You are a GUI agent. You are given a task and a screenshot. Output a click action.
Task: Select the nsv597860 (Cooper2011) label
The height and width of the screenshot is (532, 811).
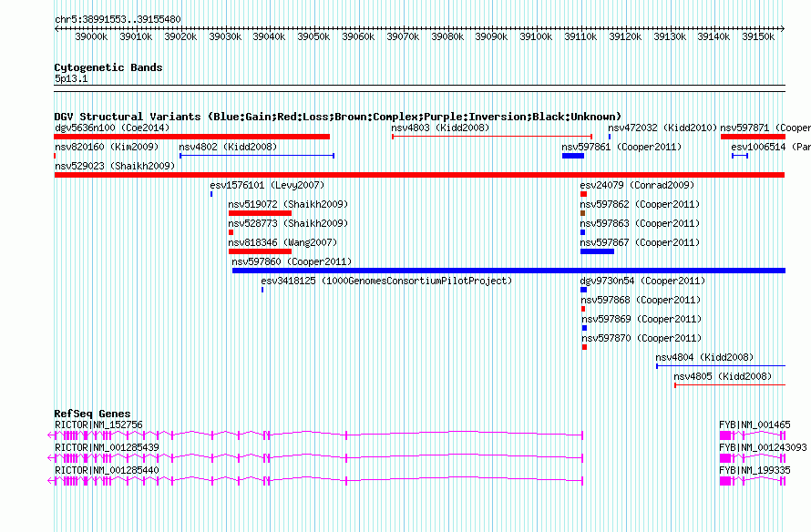(x=292, y=261)
